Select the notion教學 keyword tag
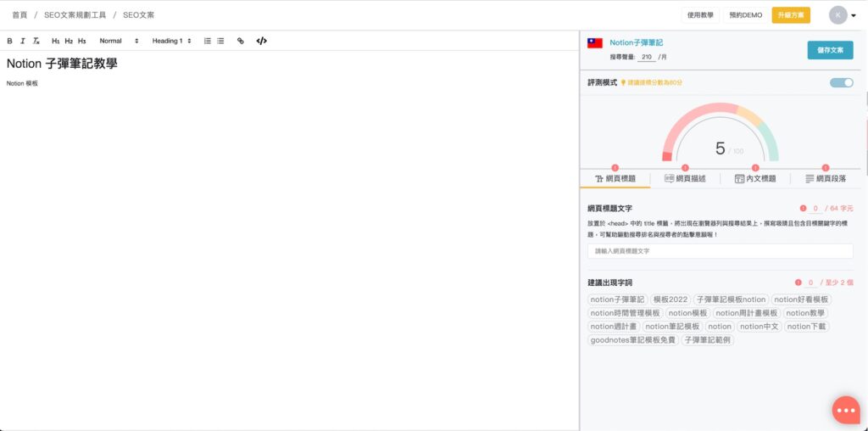 [x=805, y=313]
